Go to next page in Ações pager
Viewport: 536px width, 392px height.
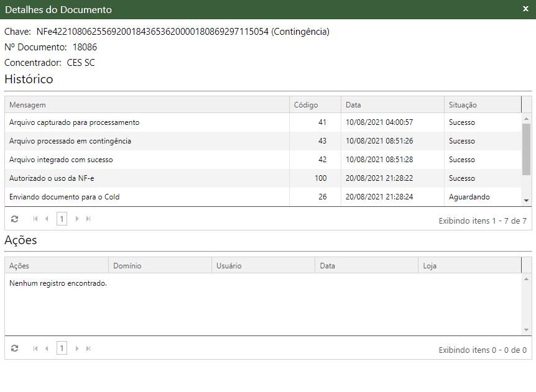(x=77, y=349)
